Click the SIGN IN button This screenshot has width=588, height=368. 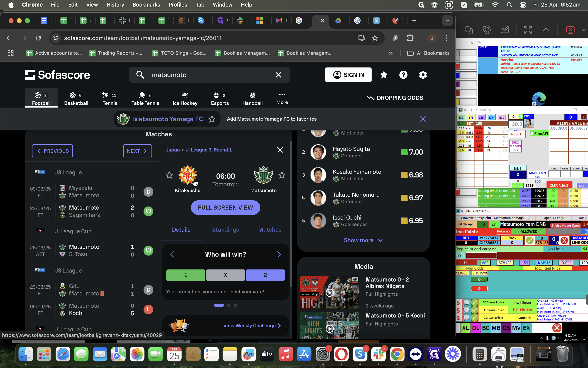point(348,75)
